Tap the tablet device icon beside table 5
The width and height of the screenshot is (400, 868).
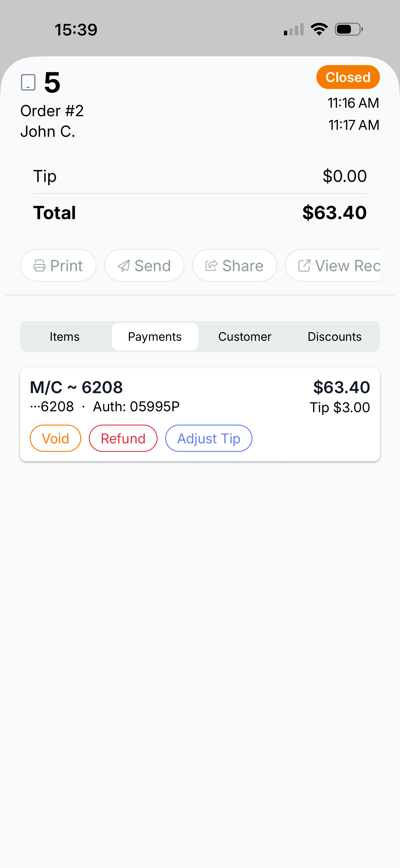coord(28,82)
